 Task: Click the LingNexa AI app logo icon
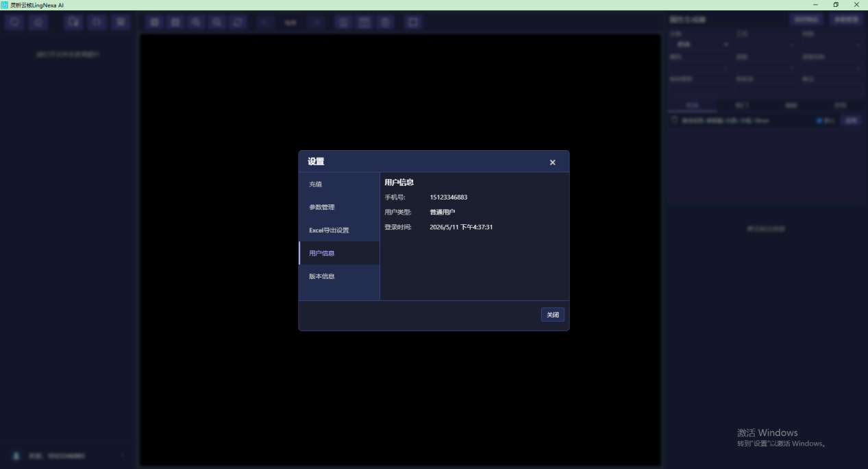coord(5,5)
